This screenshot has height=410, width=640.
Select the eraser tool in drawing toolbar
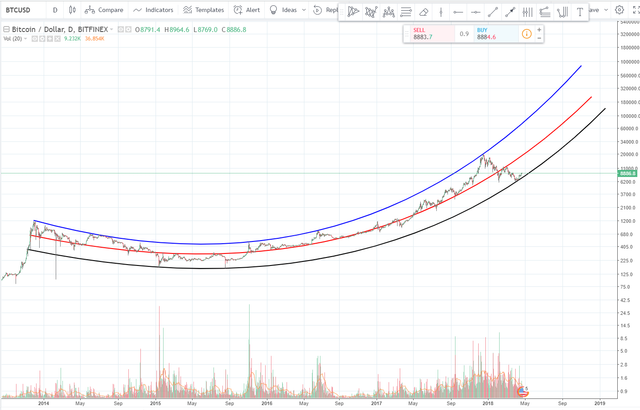[x=424, y=12]
